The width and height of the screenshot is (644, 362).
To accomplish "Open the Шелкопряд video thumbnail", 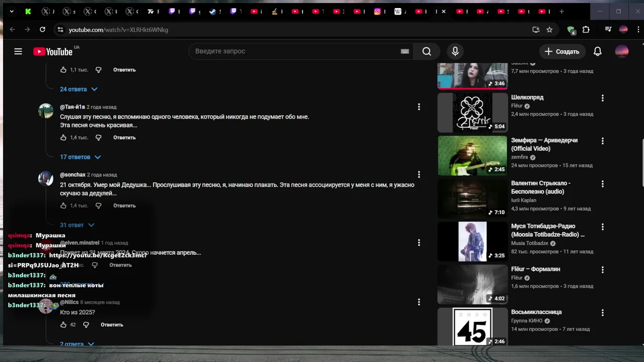I will click(472, 113).
